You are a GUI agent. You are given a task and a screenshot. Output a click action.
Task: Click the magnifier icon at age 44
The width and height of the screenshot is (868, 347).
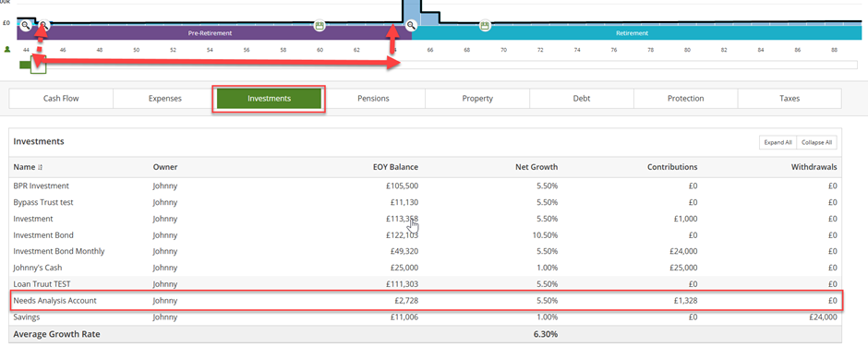pyautogui.click(x=26, y=26)
